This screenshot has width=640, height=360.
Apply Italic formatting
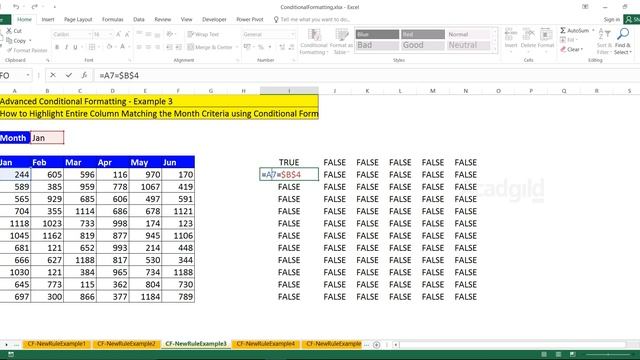tap(66, 47)
